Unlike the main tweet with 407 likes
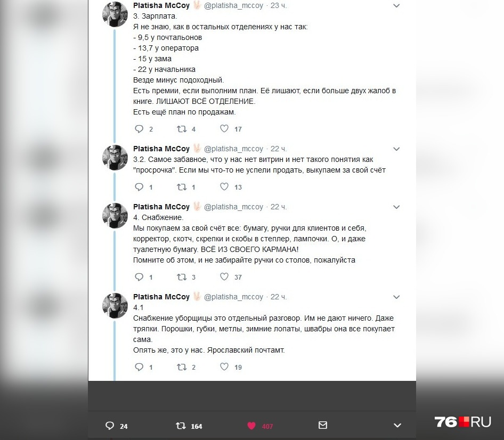This screenshot has height=440, width=504. [x=251, y=426]
